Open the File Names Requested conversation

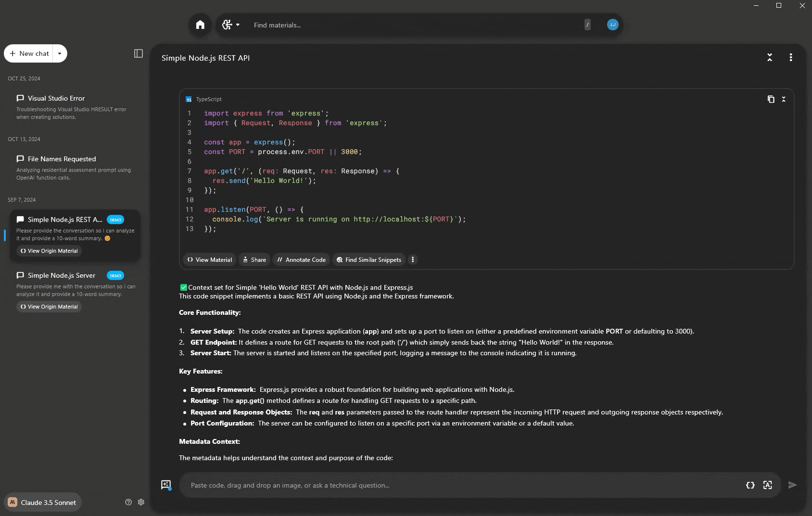pos(75,168)
